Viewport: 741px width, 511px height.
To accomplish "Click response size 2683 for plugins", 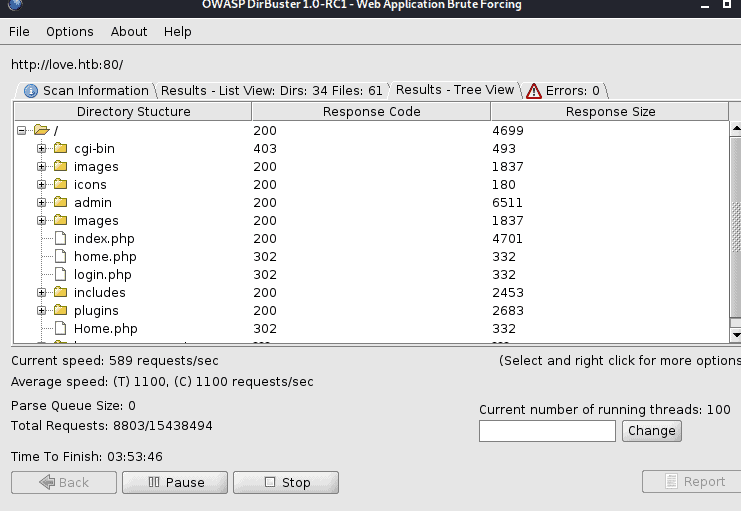I will click(508, 311).
